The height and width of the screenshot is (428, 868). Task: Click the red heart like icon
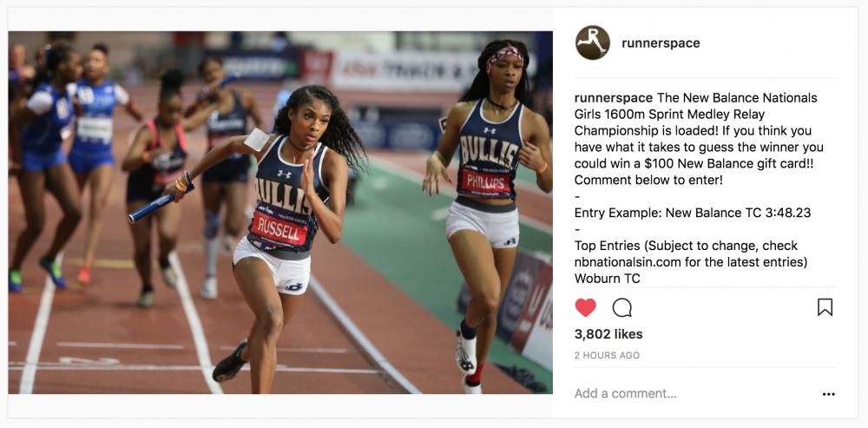point(585,307)
